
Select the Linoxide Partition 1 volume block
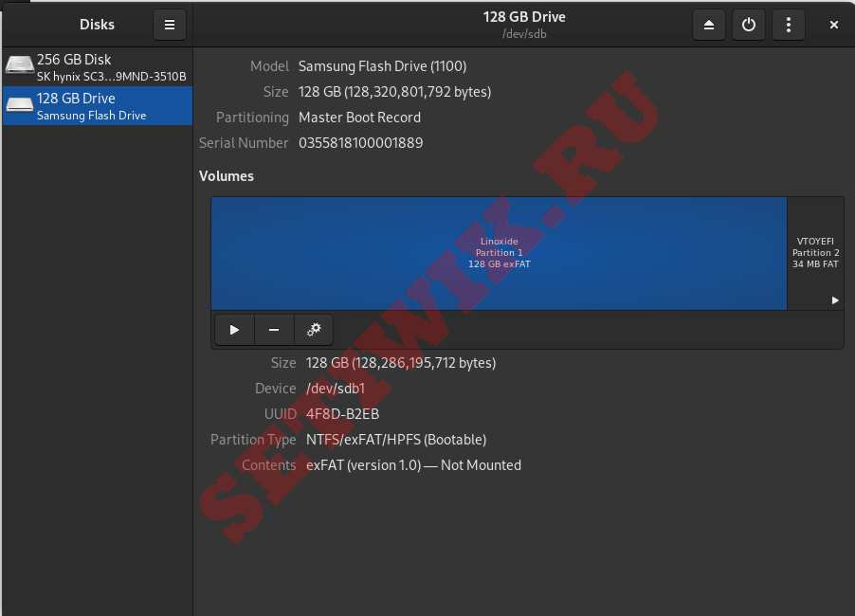coord(499,253)
